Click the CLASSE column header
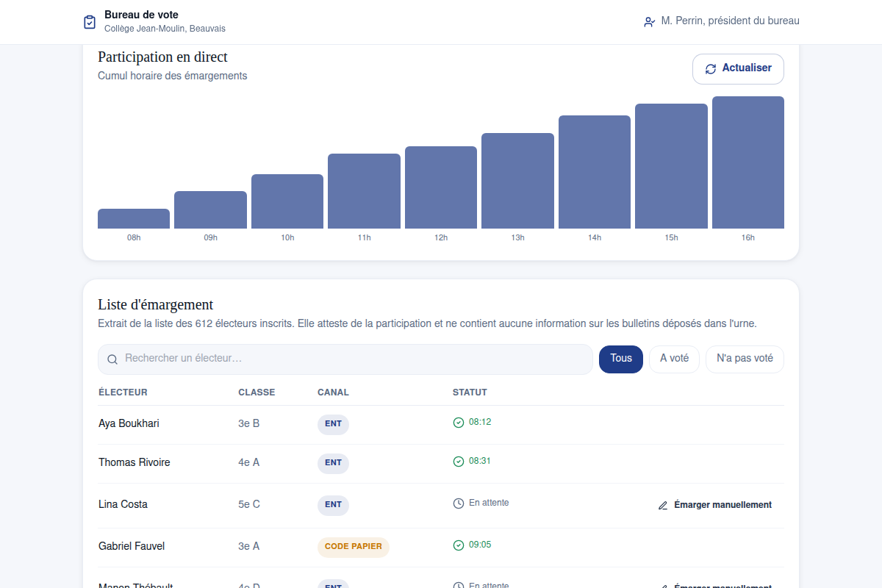The width and height of the screenshot is (882, 588). coord(257,392)
